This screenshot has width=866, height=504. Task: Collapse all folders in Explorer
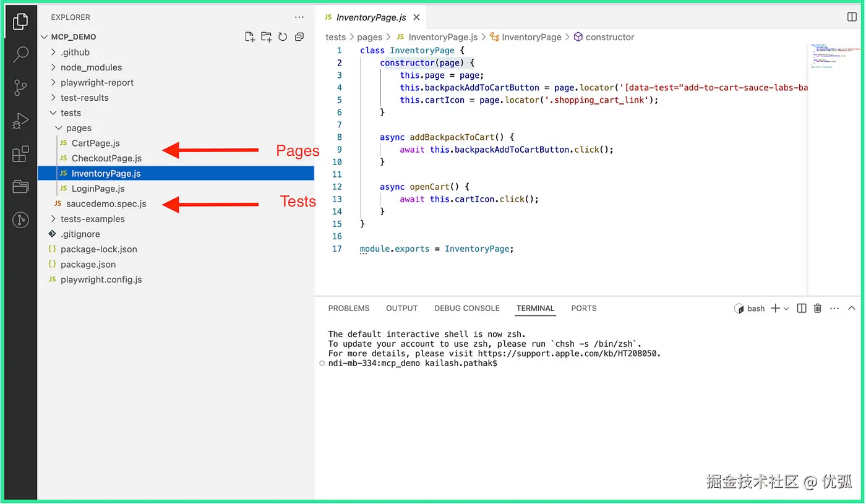299,36
